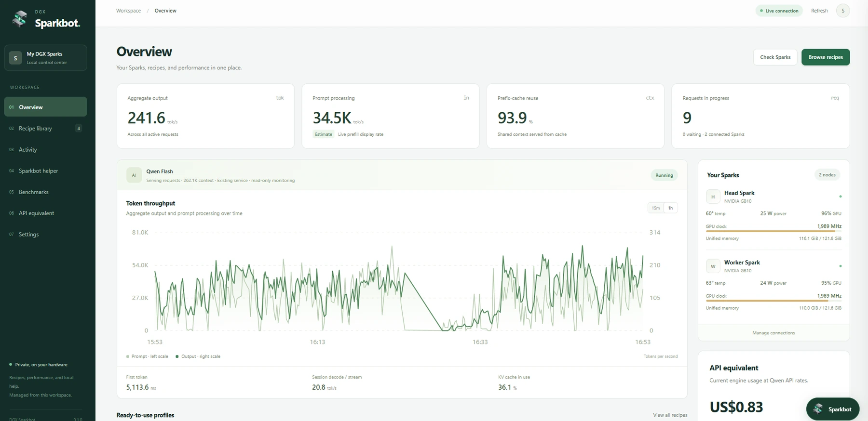Click Recipe library count badge 4
The image size is (868, 421).
point(79,128)
